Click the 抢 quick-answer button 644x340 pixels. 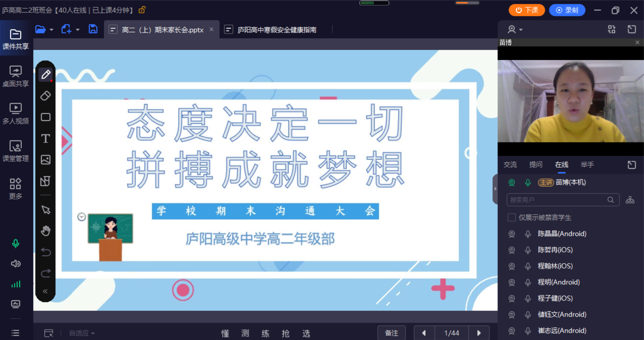[286, 333]
